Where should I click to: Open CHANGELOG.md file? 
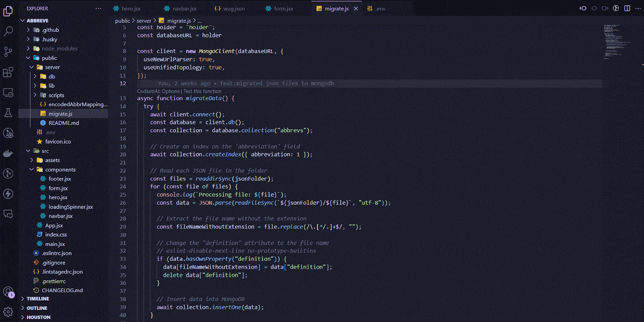coord(62,291)
